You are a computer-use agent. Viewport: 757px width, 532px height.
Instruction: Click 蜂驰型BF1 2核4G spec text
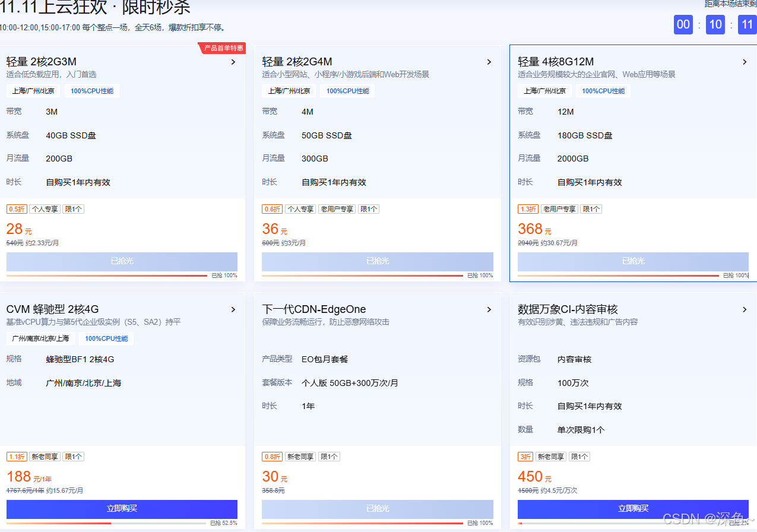click(x=80, y=359)
